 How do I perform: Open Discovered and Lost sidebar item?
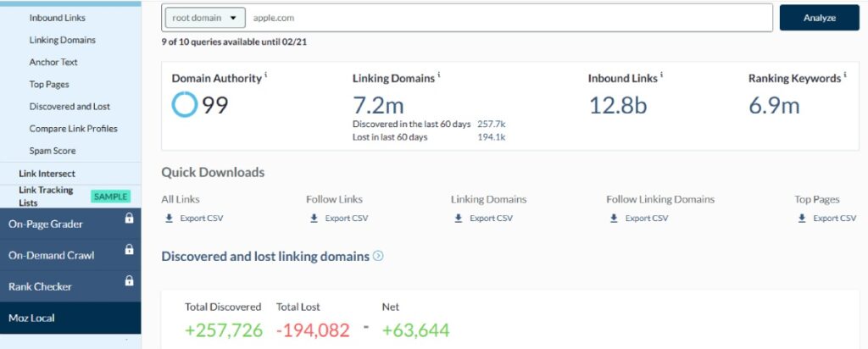tap(70, 106)
